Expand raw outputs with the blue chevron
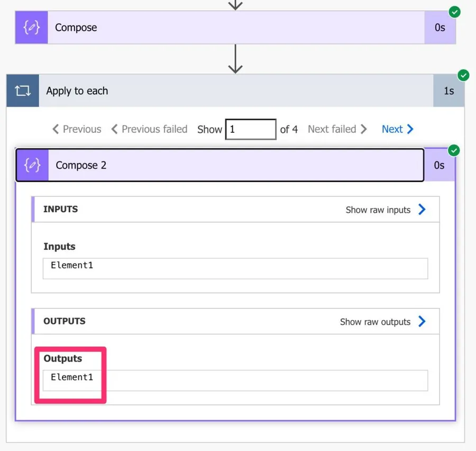Screen dimensions: 476x451 pyautogui.click(x=422, y=321)
